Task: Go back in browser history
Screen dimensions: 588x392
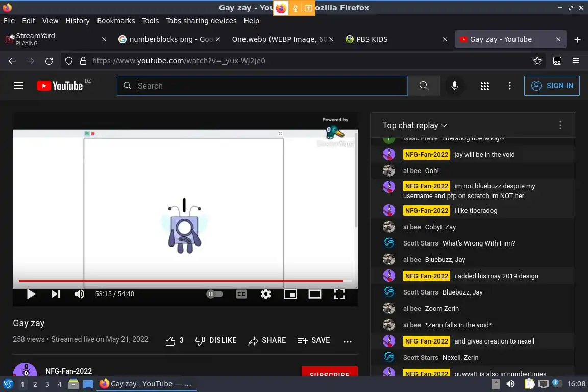Action: pyautogui.click(x=12, y=61)
